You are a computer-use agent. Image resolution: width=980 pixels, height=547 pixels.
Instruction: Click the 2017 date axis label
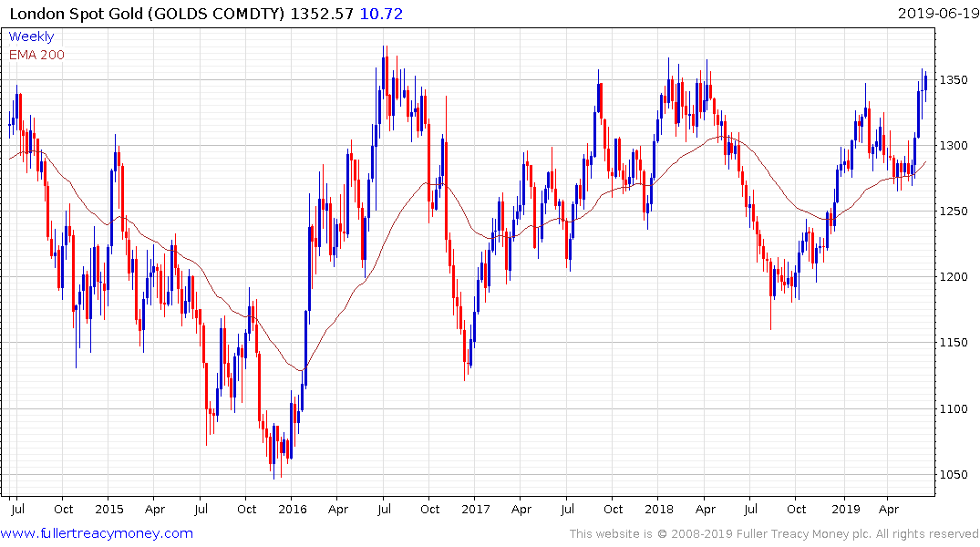point(476,510)
